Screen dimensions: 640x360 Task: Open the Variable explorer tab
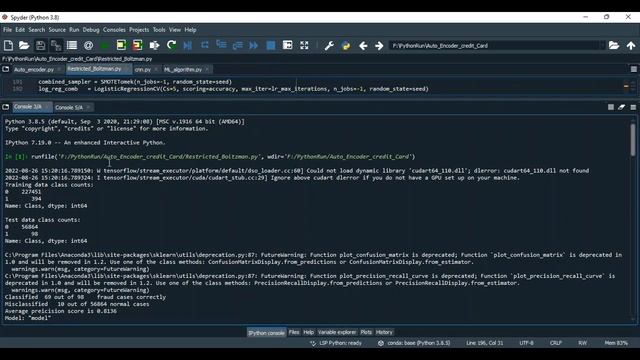click(x=337, y=332)
